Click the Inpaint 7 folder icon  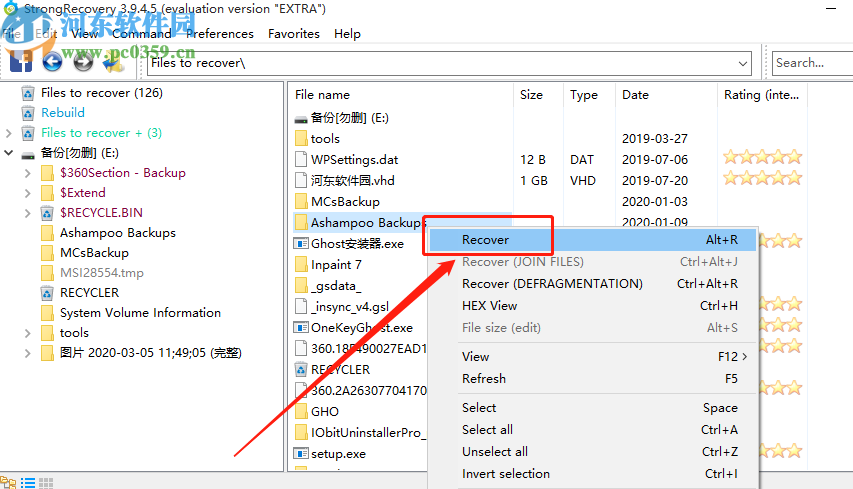301,264
